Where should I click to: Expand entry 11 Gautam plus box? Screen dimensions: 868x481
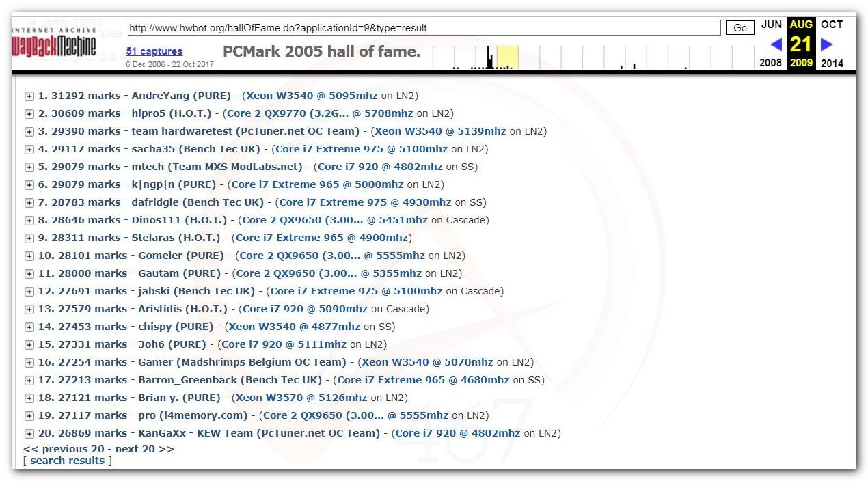[29, 274]
